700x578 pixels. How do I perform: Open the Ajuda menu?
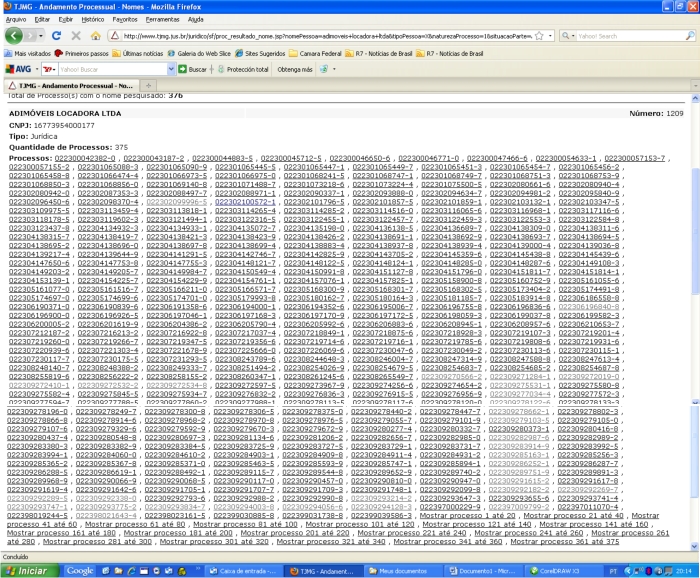pos(196,20)
